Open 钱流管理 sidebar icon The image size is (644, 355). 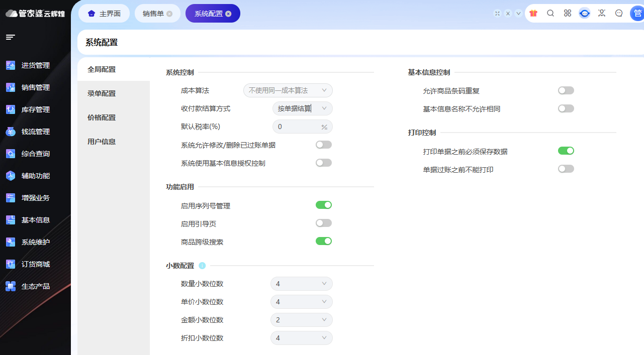(11, 132)
